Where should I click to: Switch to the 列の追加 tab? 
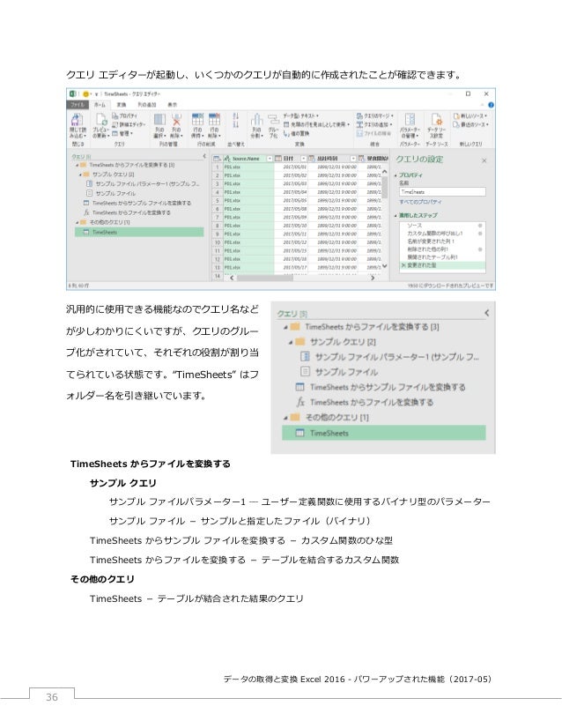tap(146, 105)
